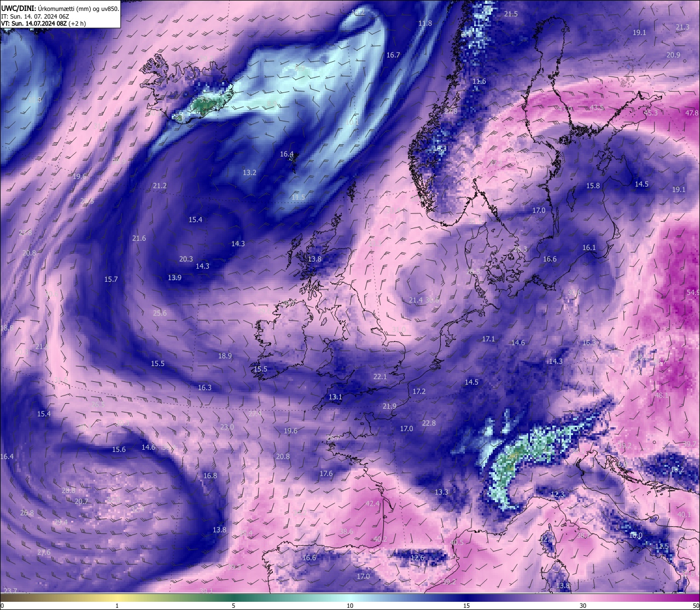The width and height of the screenshot is (700, 610).
Task: Click the 15.8 value over the Baltic
Action: coord(593,185)
